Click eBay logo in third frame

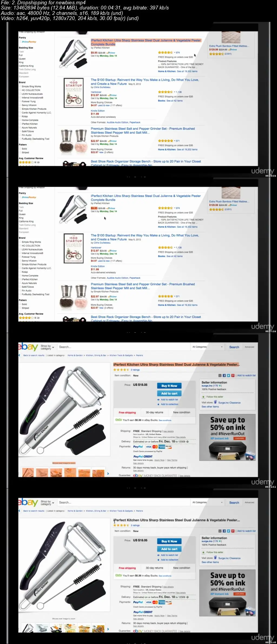28,347
